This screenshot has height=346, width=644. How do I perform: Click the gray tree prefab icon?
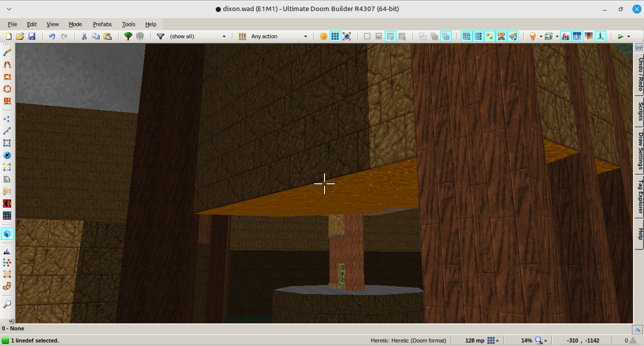point(140,36)
